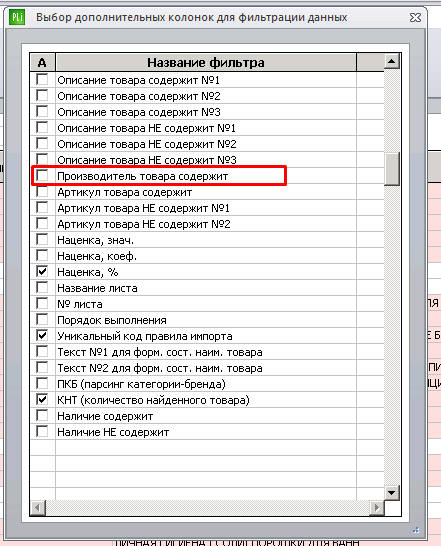This screenshot has width=441, height=546.
Task: Close the filter columns dialog
Action: [x=415, y=17]
